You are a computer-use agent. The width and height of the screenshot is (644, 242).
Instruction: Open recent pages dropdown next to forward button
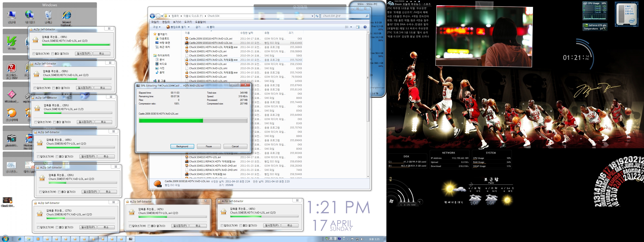pos(162,16)
